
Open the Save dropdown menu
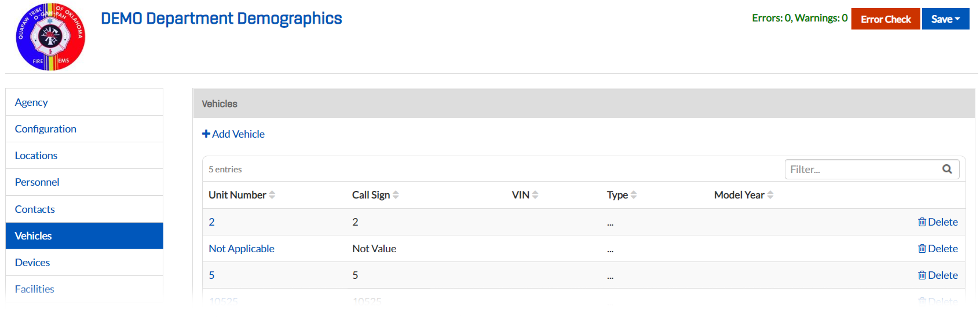point(945,19)
